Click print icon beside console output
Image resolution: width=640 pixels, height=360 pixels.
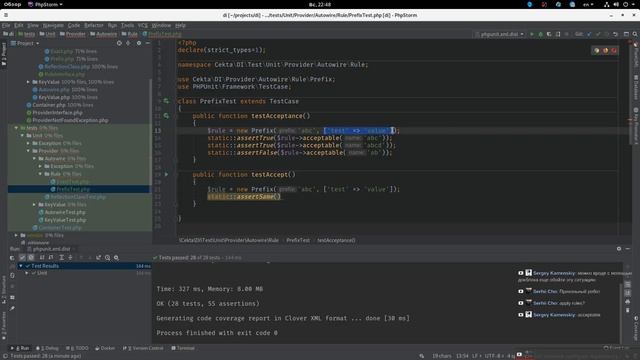click(x=627, y=302)
